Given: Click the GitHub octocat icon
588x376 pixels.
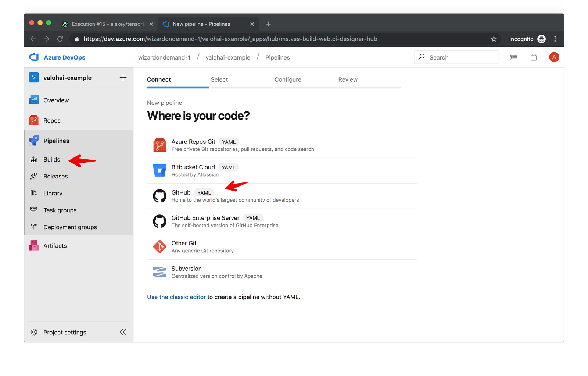Looking at the screenshot, I should [159, 196].
